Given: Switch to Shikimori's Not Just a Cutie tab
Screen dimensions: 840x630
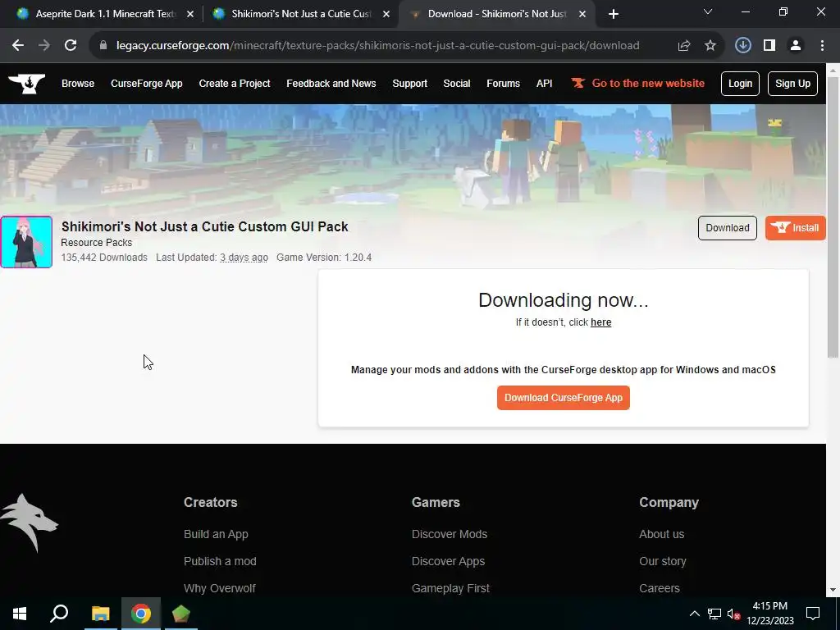Looking at the screenshot, I should tap(300, 15).
